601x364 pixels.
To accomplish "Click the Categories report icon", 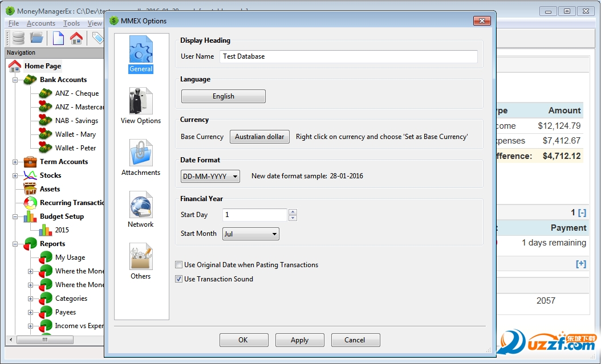I will pos(46,298).
